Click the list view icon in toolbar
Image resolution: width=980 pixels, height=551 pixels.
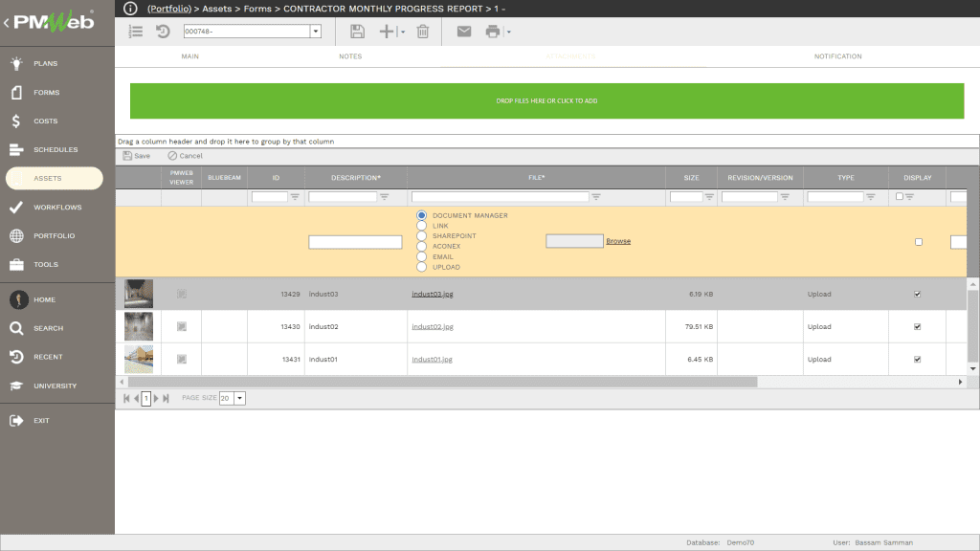tap(136, 32)
